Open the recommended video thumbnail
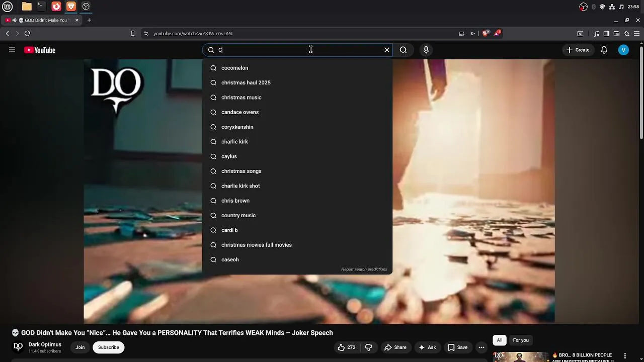 point(521,357)
